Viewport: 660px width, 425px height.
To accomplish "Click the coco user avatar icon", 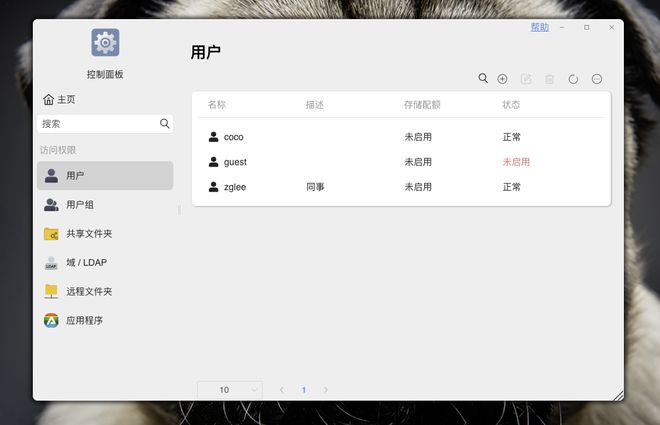I will tap(213, 137).
